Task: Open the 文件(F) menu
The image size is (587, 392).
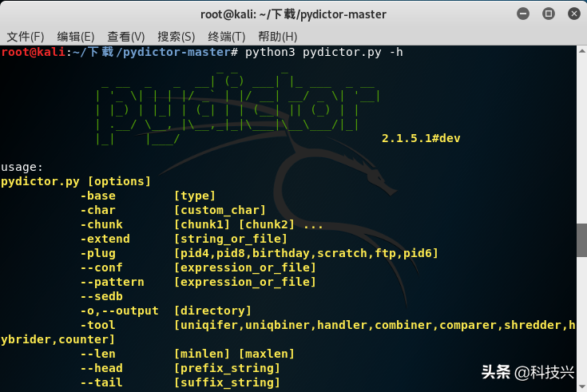Action: pyautogui.click(x=26, y=37)
